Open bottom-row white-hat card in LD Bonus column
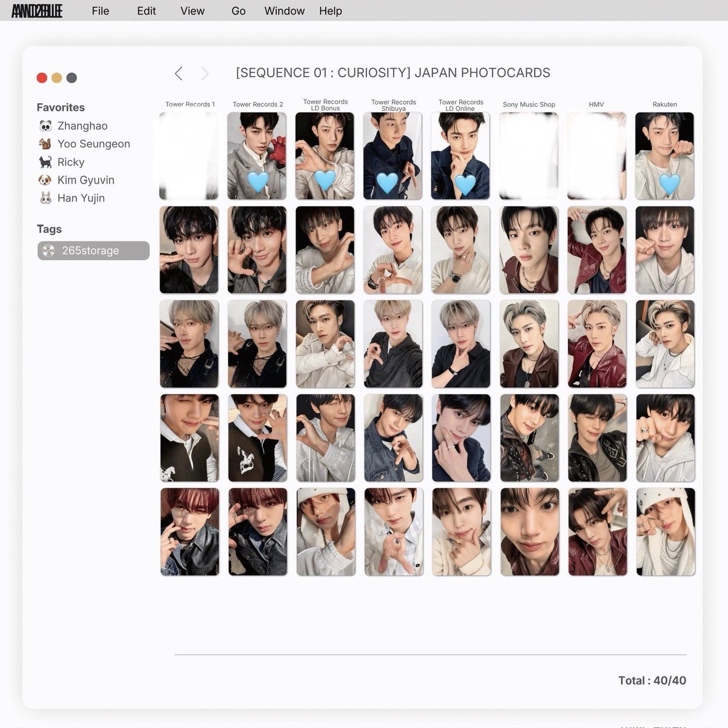 tap(325, 532)
